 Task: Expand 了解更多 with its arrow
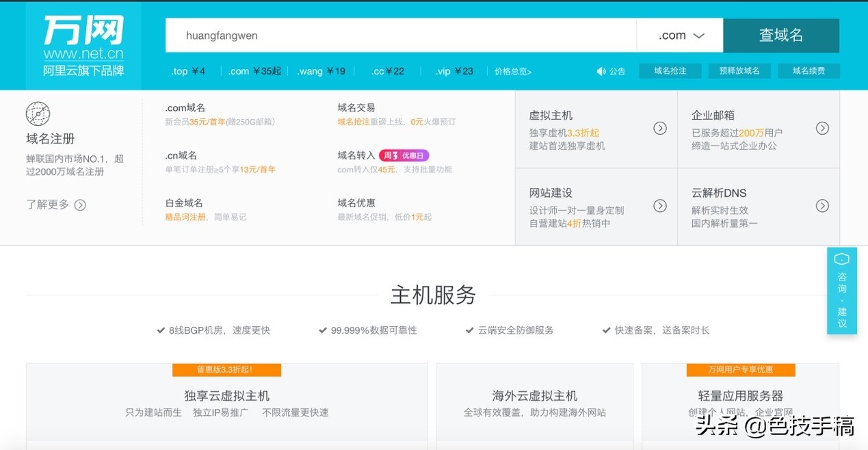click(x=80, y=204)
